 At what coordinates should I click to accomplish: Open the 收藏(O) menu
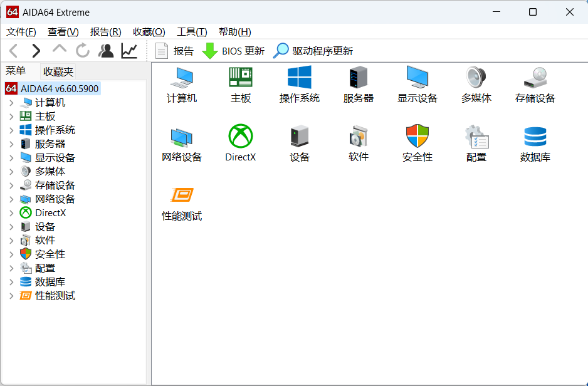pos(149,32)
